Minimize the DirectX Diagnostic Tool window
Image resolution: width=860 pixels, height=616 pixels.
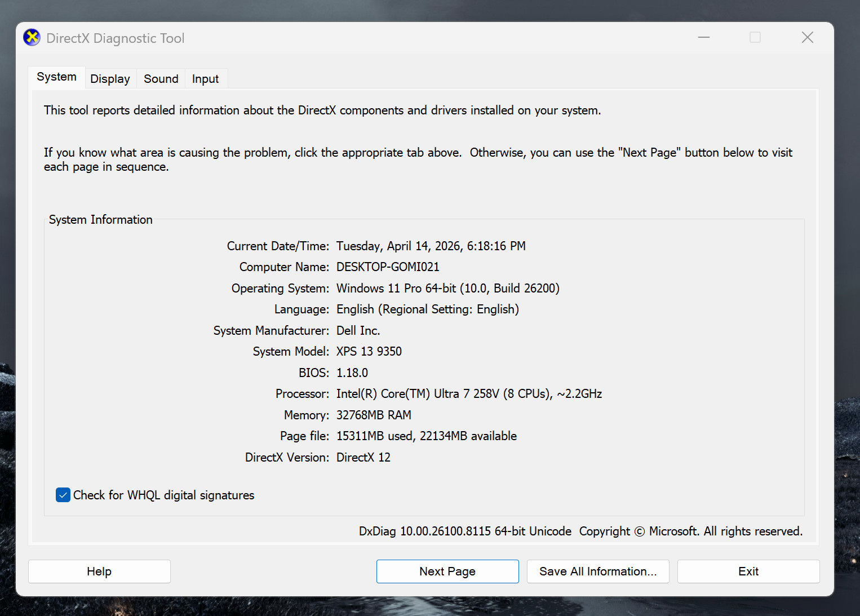tap(704, 38)
